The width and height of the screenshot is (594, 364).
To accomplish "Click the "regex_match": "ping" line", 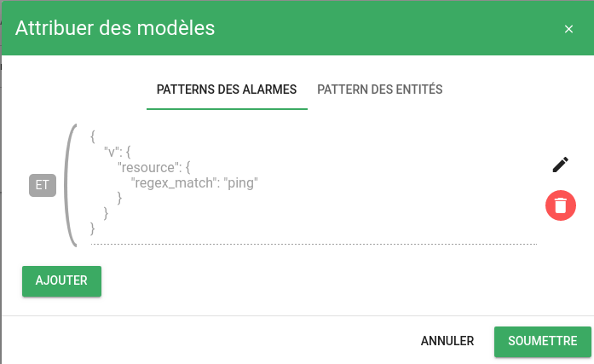I will 194,182.
